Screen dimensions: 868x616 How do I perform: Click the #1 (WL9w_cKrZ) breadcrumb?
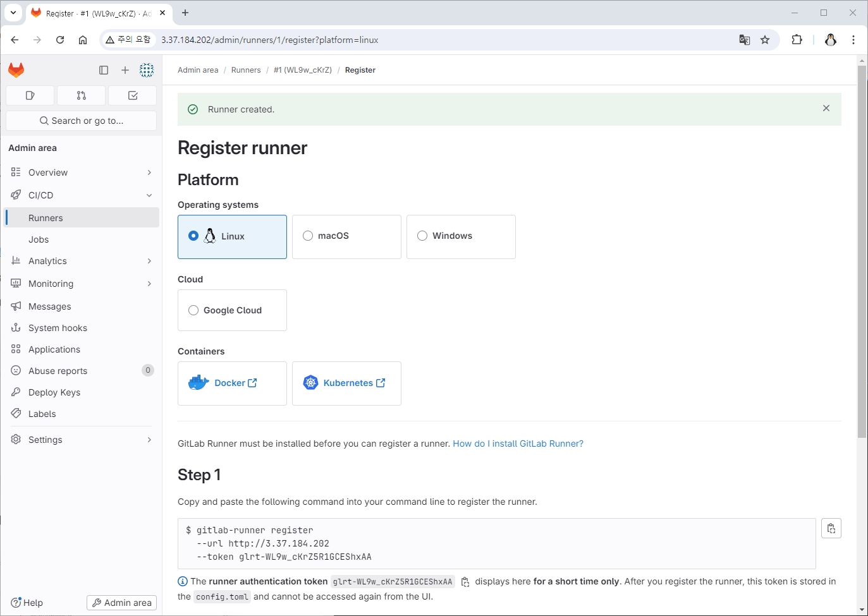point(303,70)
